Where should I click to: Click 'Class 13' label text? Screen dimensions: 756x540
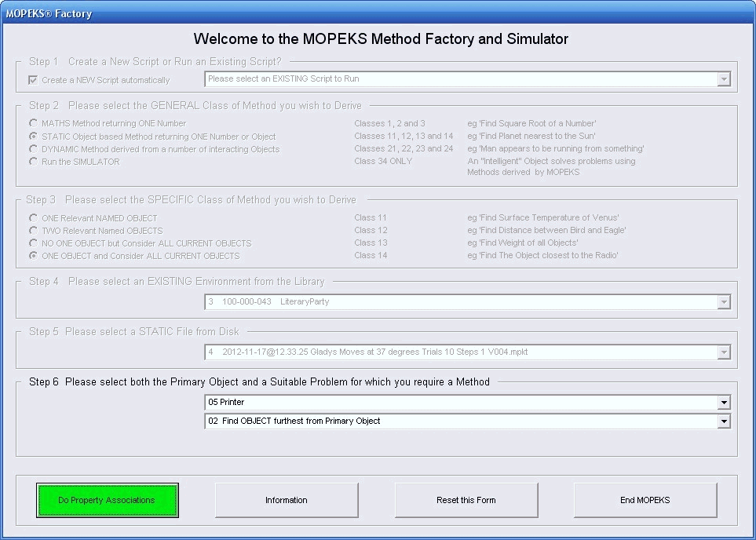(x=371, y=243)
